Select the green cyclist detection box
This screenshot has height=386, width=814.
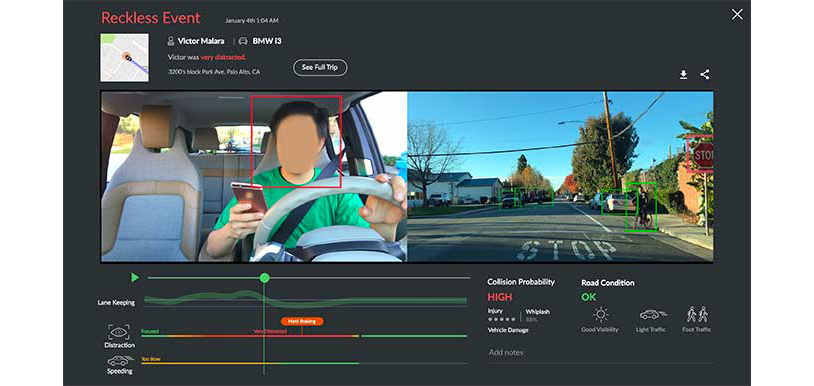point(641,206)
